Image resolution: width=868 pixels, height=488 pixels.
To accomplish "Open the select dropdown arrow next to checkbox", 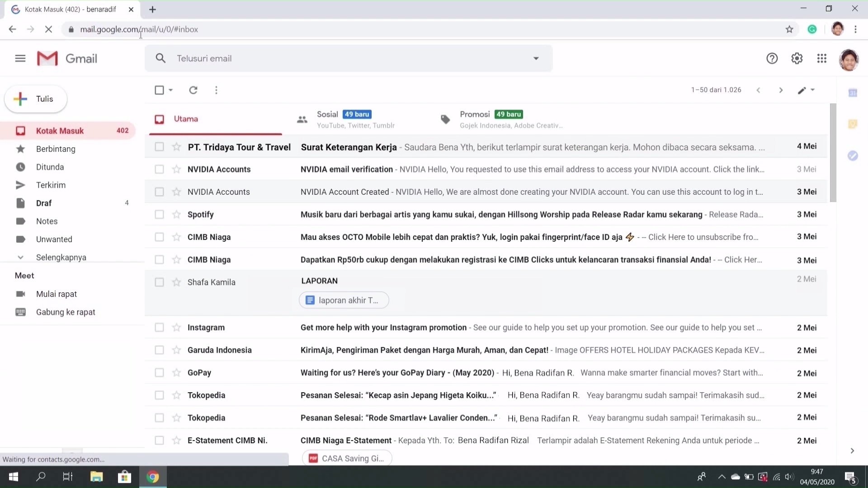I will [x=171, y=90].
